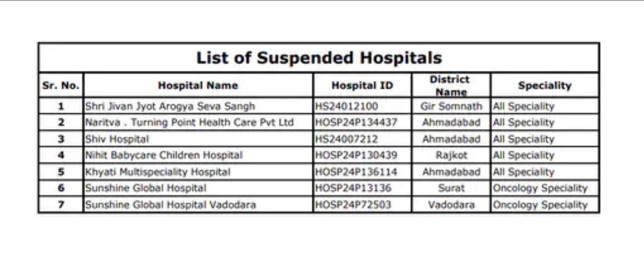Select 'Sunshine Global Hospital Vadodara' cell
The width and height of the screenshot is (644, 257).
coord(198,205)
